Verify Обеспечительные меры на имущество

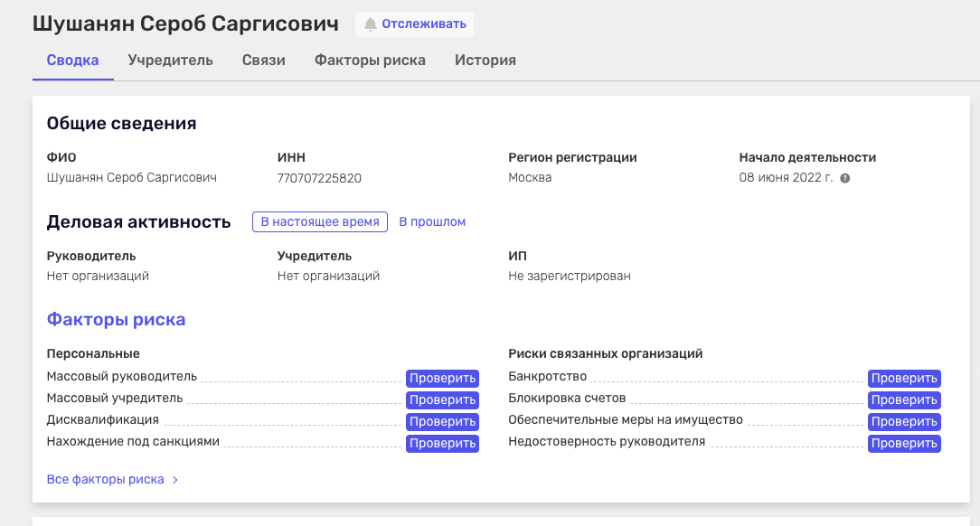coord(904,421)
